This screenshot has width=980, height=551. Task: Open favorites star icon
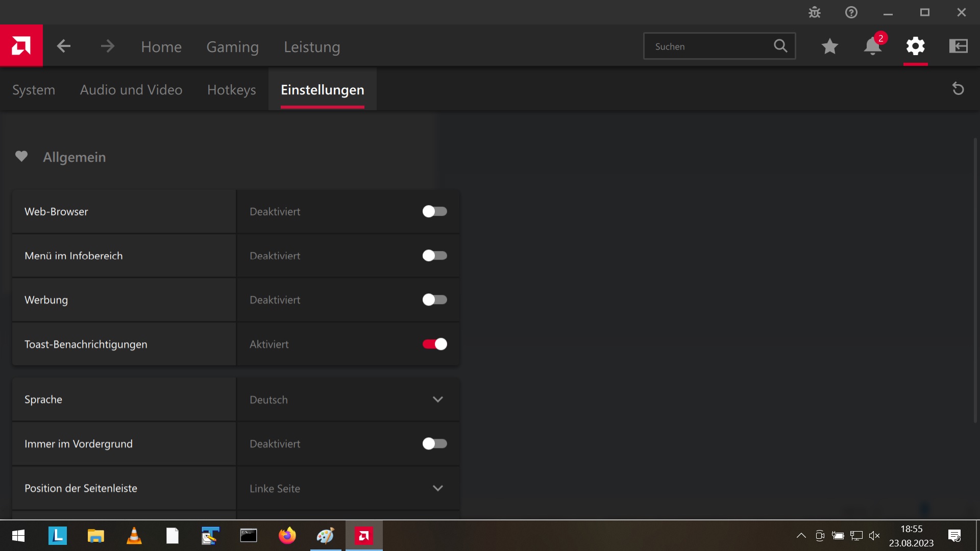pyautogui.click(x=829, y=46)
